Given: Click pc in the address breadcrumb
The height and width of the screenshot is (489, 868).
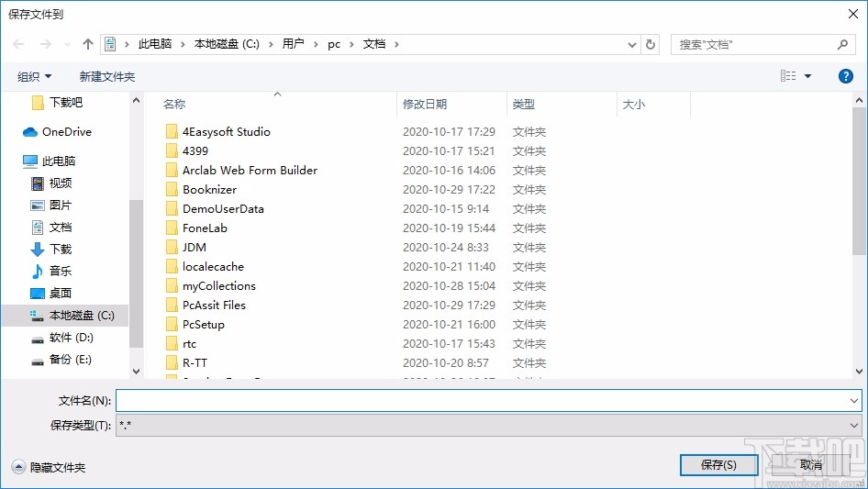Looking at the screenshot, I should click(x=334, y=44).
